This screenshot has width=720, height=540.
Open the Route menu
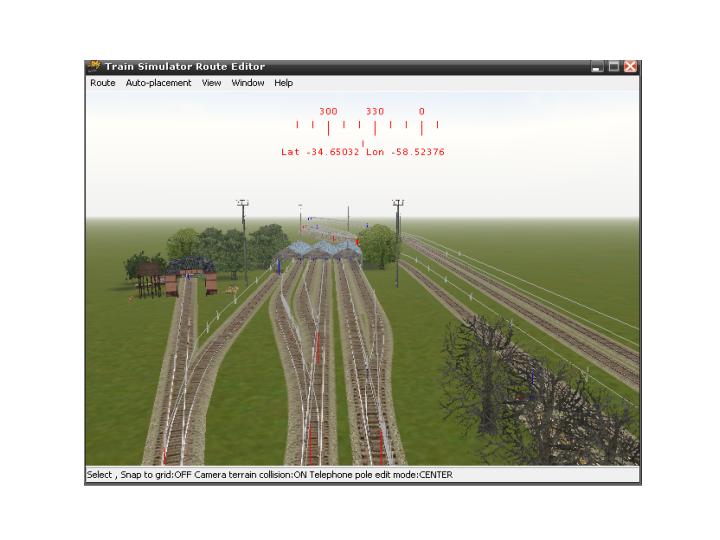(102, 83)
